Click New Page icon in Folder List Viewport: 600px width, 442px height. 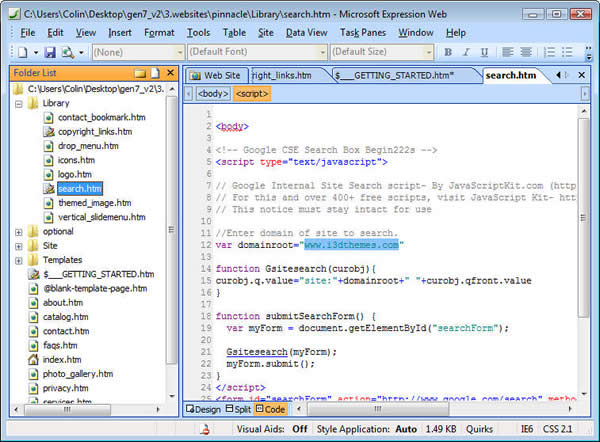[x=155, y=73]
